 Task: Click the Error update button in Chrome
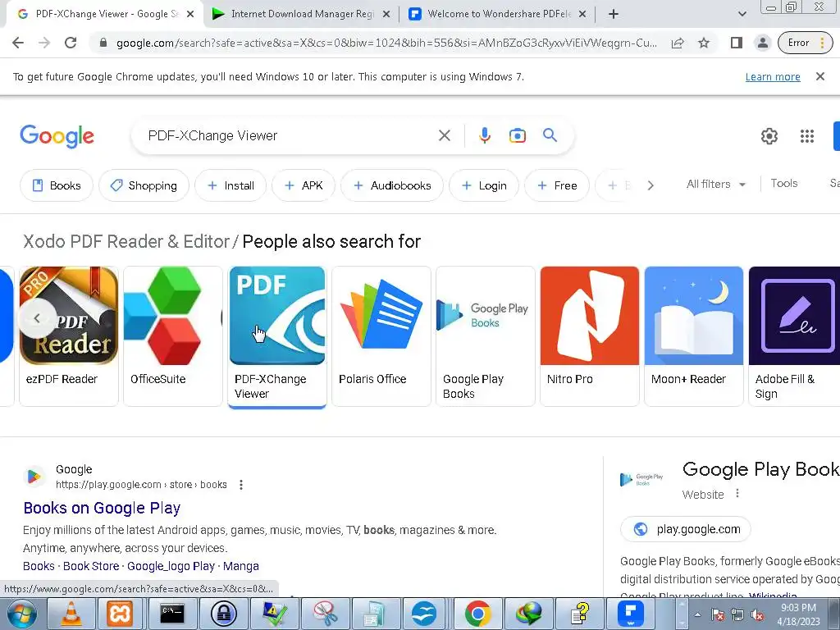pyautogui.click(x=806, y=43)
